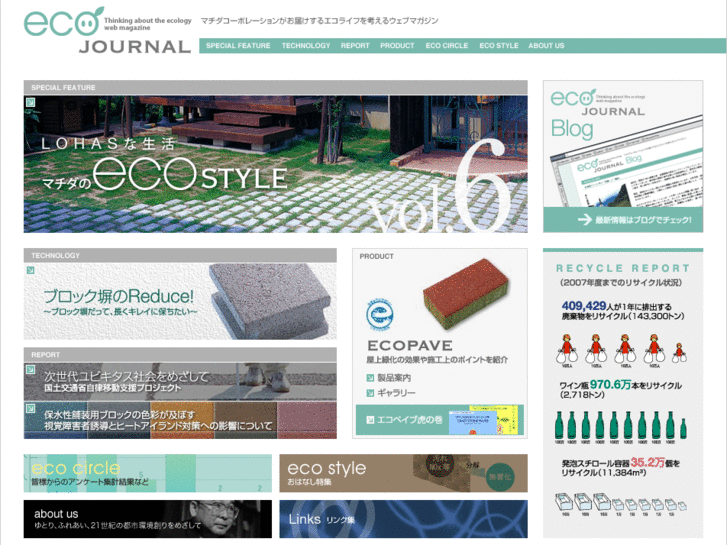Click the eco Journal logo in the header
727x545 pixels.
tap(108, 30)
